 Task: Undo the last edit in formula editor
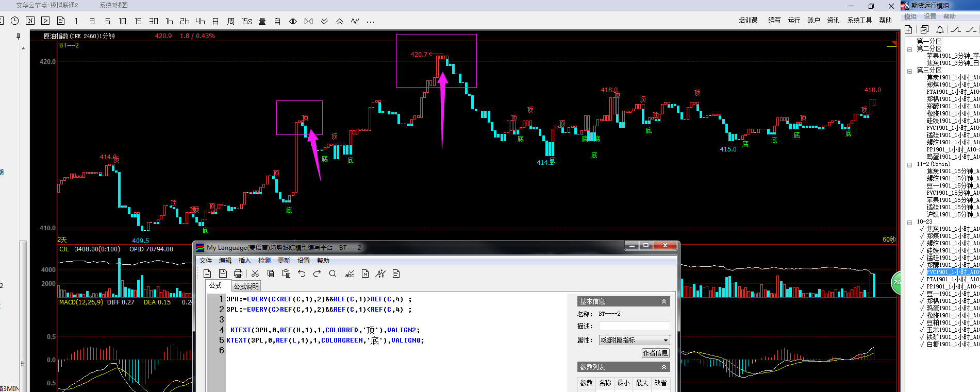click(302, 274)
